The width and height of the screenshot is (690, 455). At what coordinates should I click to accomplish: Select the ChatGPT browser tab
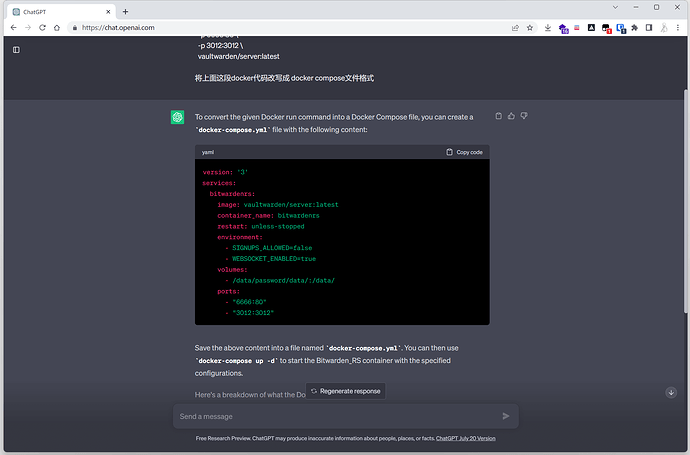(x=62, y=12)
